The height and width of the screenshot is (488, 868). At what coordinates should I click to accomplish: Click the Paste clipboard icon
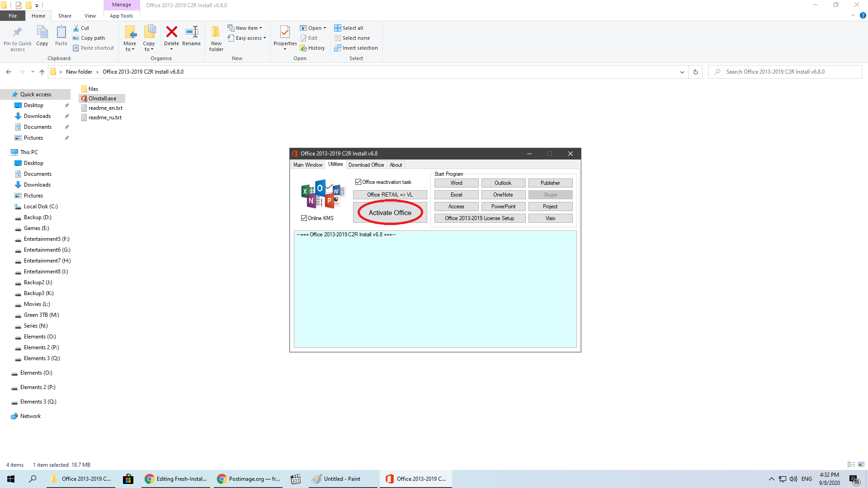[x=61, y=33]
